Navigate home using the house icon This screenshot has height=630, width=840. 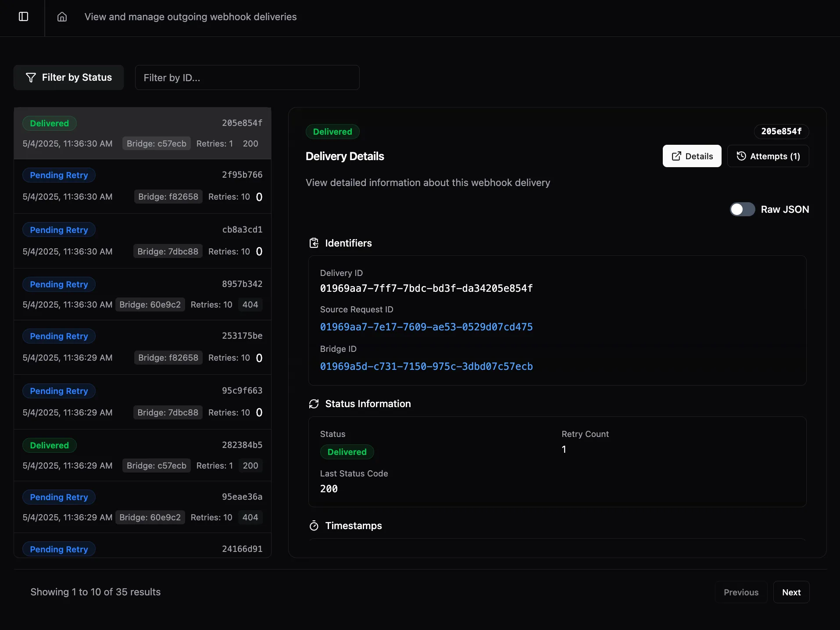tap(61, 17)
